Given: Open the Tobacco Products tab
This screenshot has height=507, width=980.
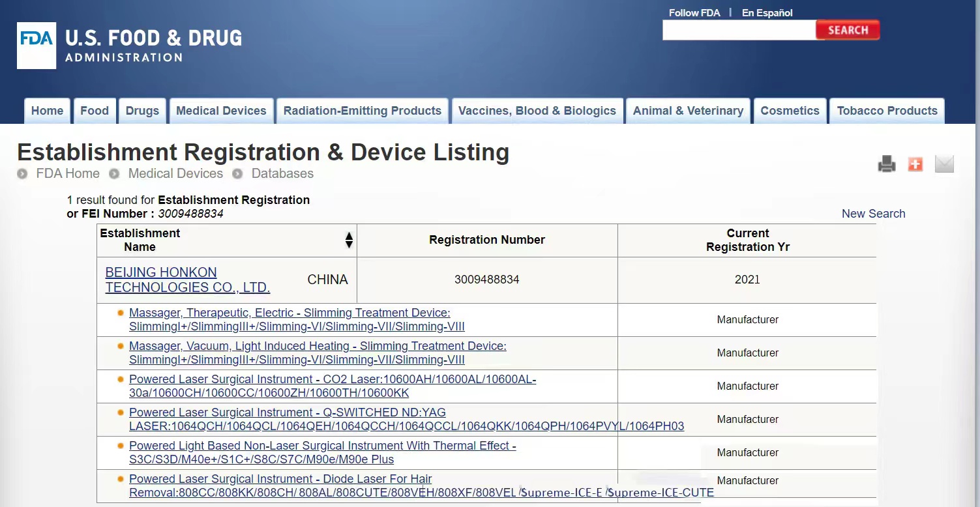Looking at the screenshot, I should [x=887, y=111].
